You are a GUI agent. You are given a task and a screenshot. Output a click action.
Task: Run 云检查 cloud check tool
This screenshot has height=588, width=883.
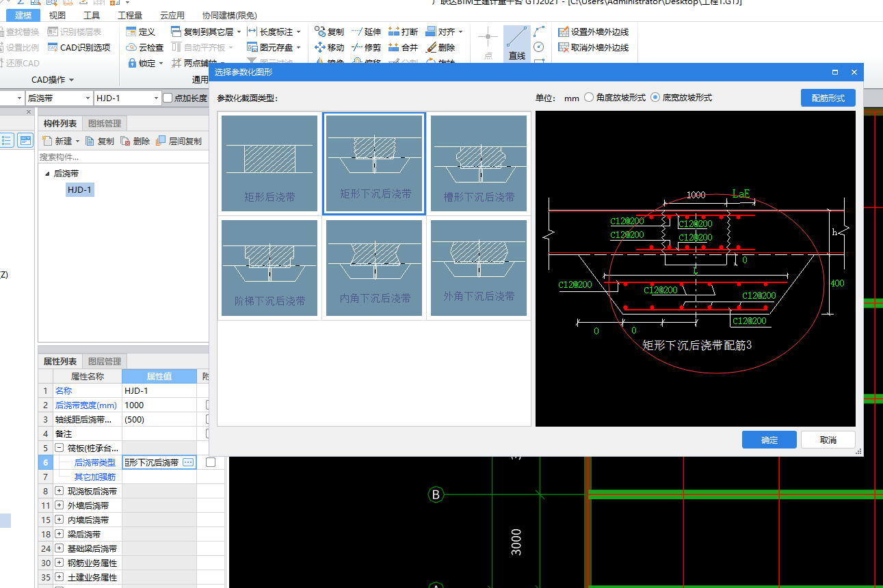[145, 47]
